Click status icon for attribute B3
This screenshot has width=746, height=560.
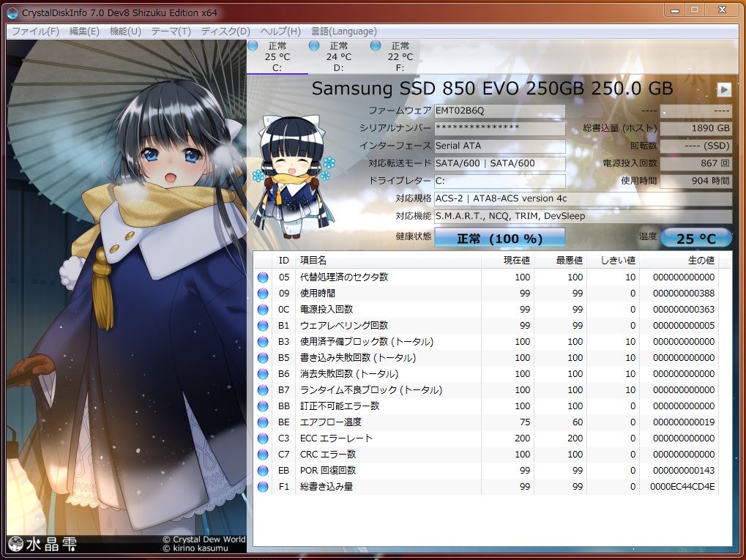click(263, 342)
